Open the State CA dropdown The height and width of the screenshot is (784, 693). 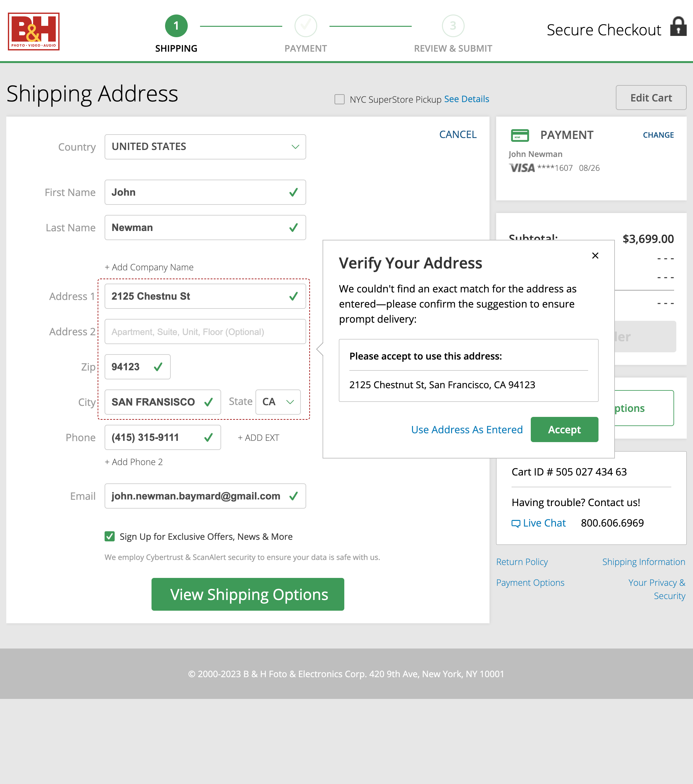278,402
